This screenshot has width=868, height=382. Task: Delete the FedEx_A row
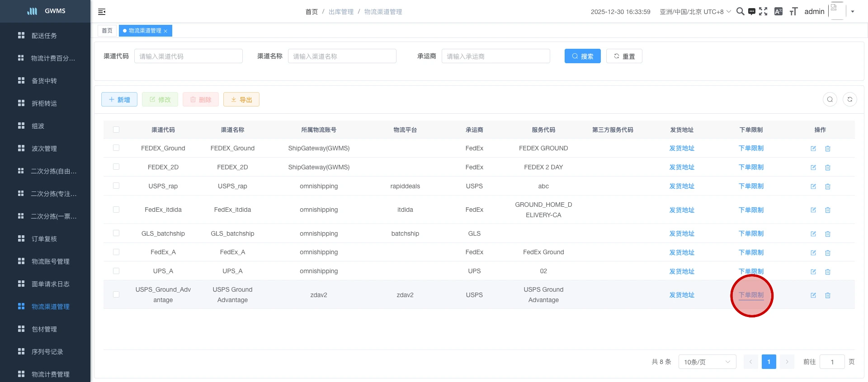pyautogui.click(x=828, y=253)
